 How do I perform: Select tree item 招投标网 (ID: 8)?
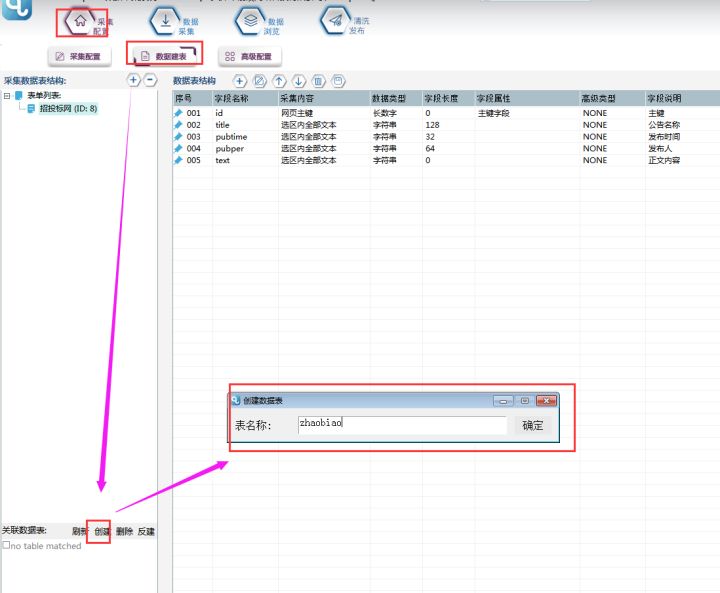click(68, 108)
